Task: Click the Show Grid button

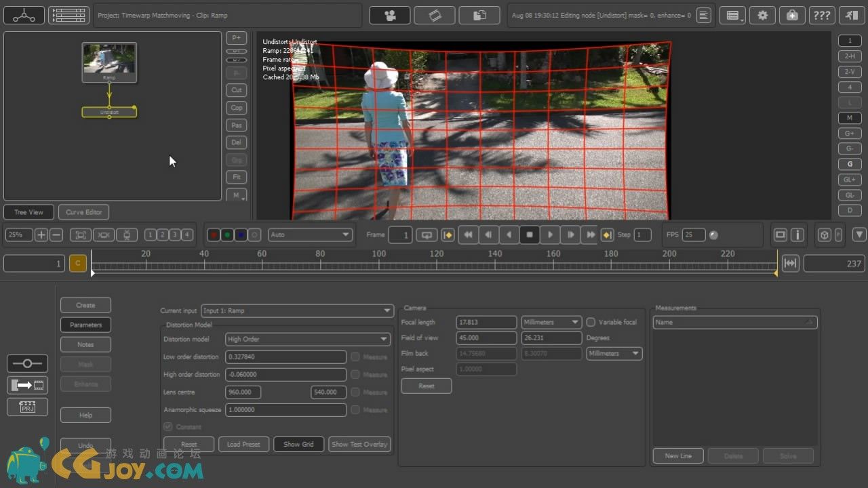Action: [x=298, y=445]
